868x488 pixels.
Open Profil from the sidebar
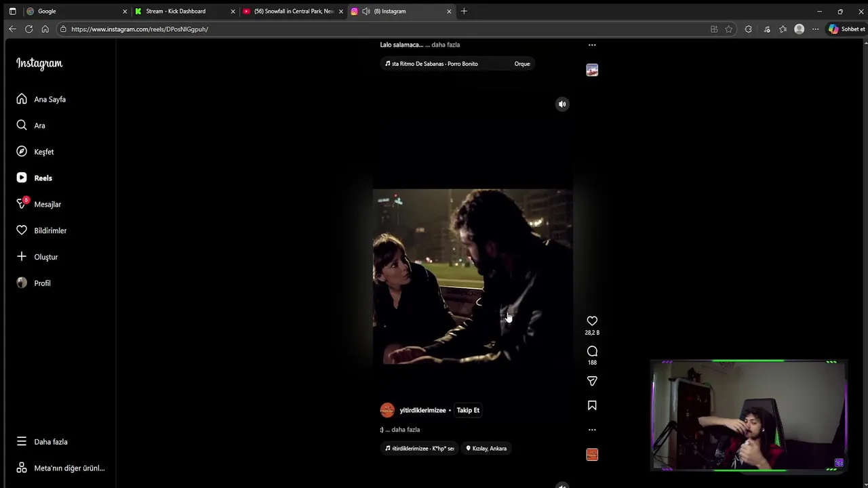click(x=34, y=283)
